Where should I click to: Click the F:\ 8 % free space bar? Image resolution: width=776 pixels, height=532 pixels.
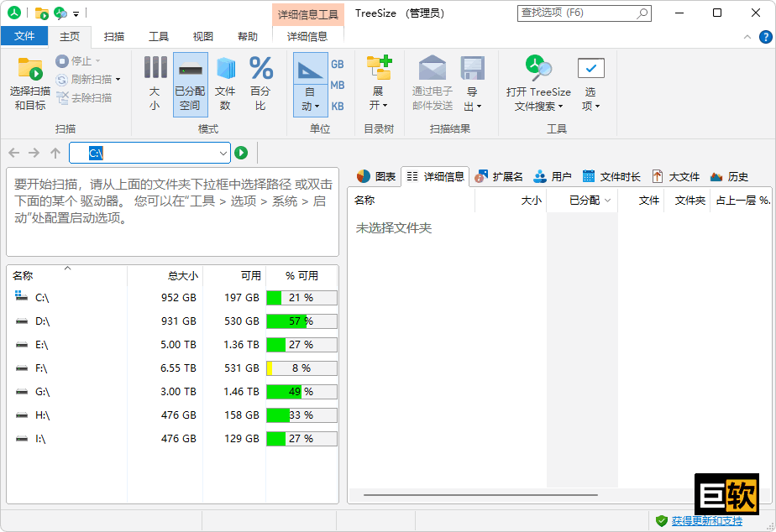click(301, 368)
